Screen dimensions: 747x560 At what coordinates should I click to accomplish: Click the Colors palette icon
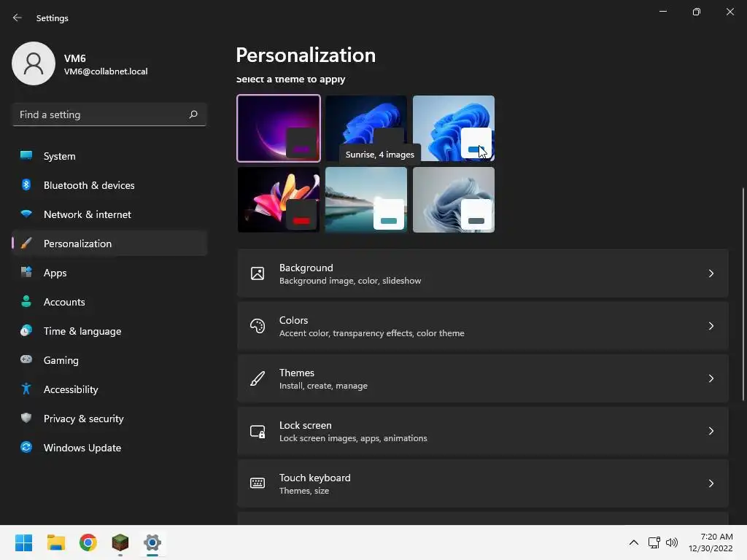pyautogui.click(x=258, y=326)
